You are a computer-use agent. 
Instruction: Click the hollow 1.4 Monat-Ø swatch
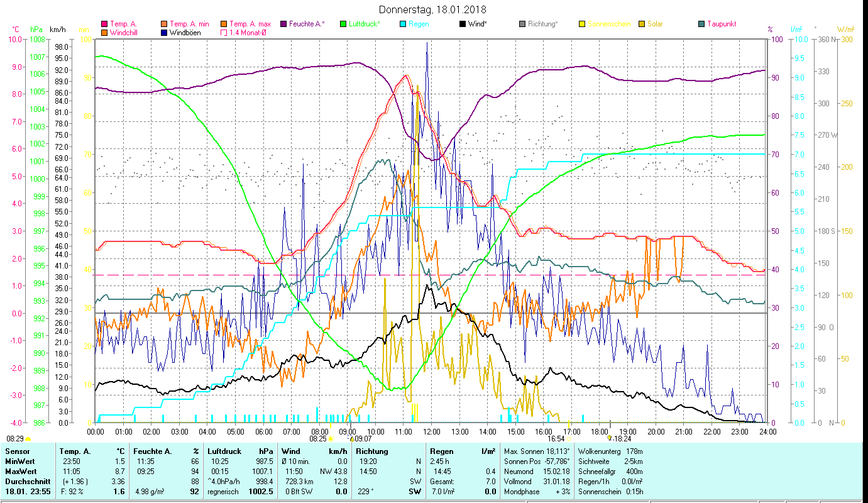click(x=224, y=32)
